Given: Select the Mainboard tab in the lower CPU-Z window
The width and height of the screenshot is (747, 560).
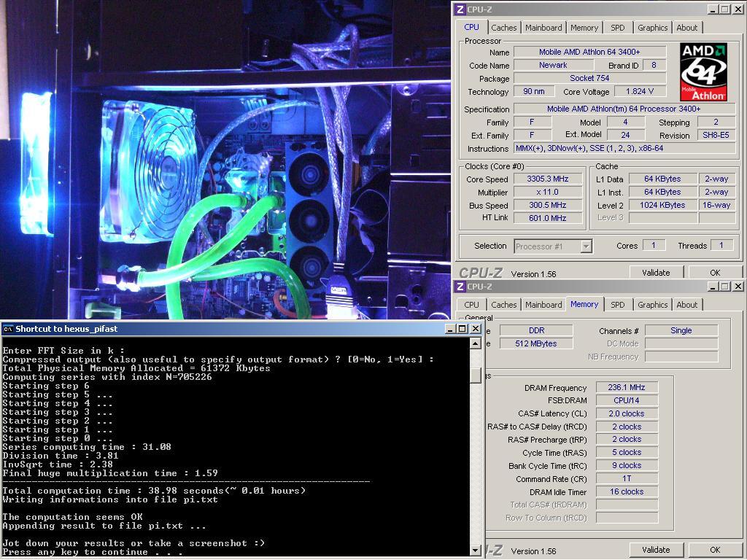Looking at the screenshot, I should point(543,305).
